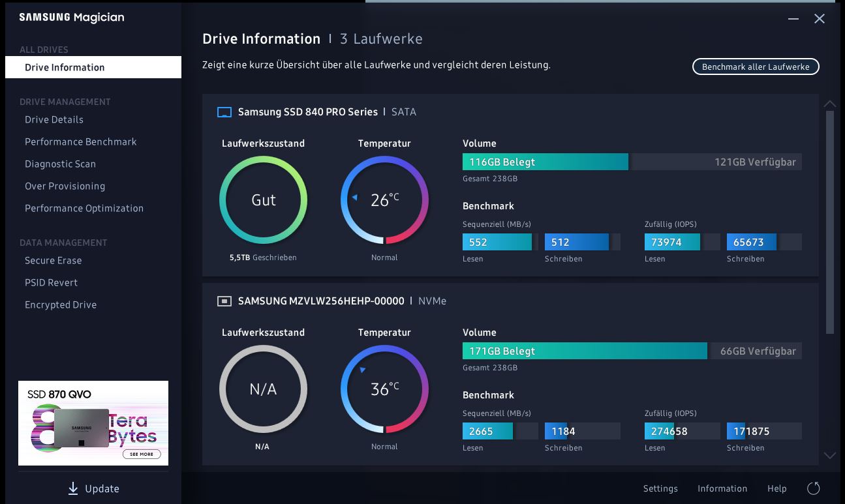
Task: Open Performance Benchmark page
Action: [x=81, y=141]
